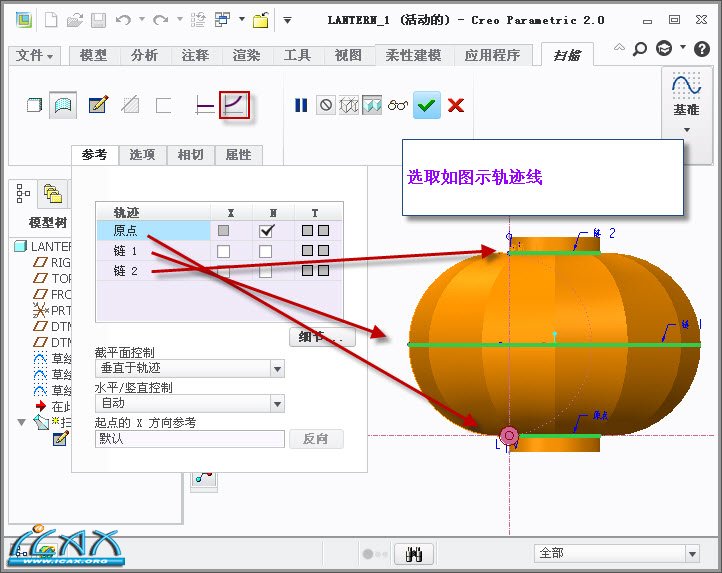Open the 属性 panel tab
722x573 pixels.
239,155
